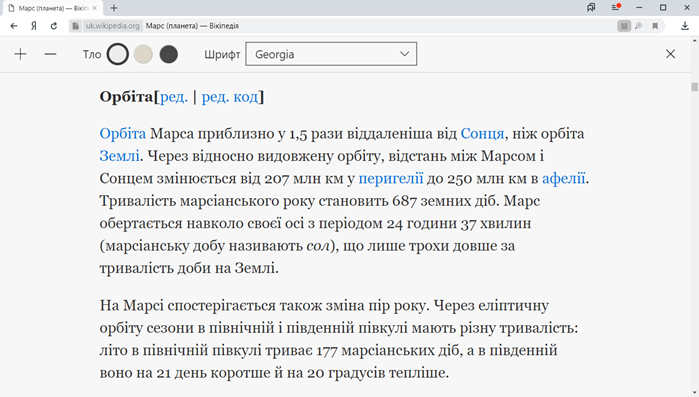This screenshot has width=699, height=397.
Task: Reload the page with the refresh icon
Action: point(53,26)
